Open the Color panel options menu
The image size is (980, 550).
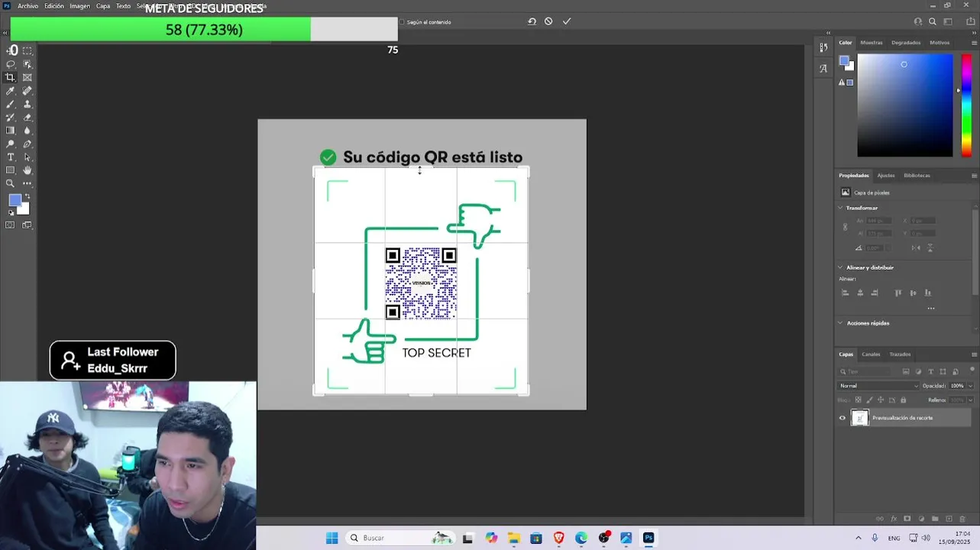point(974,43)
